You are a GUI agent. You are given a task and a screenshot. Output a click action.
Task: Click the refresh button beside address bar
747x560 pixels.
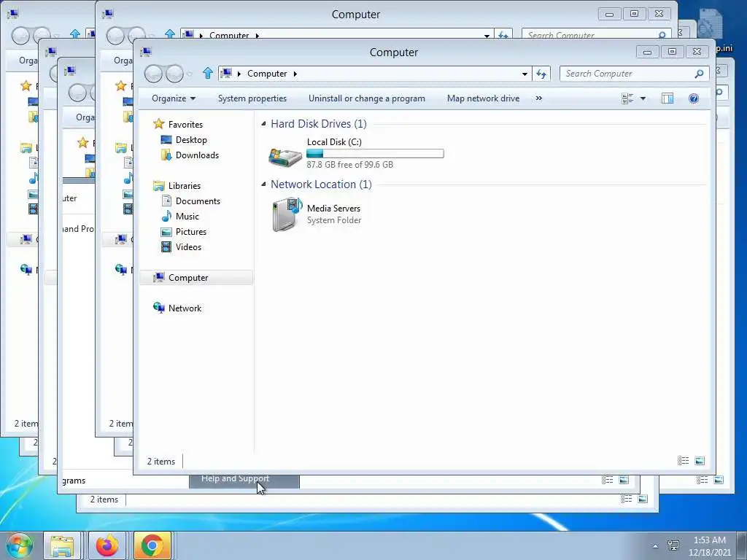(541, 74)
